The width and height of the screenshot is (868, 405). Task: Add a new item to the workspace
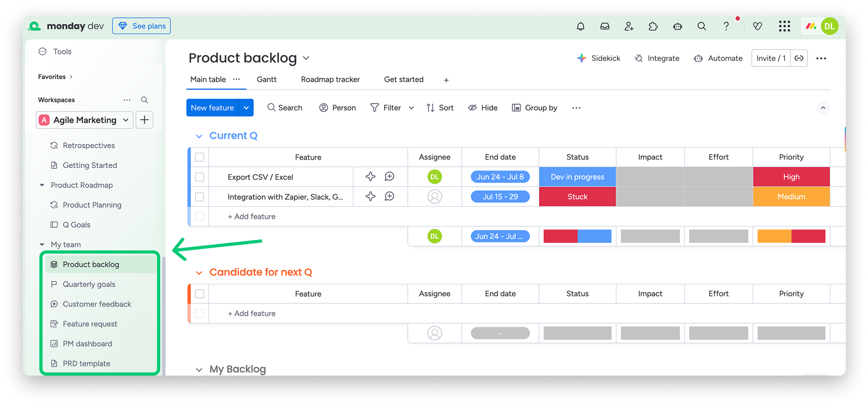[144, 120]
